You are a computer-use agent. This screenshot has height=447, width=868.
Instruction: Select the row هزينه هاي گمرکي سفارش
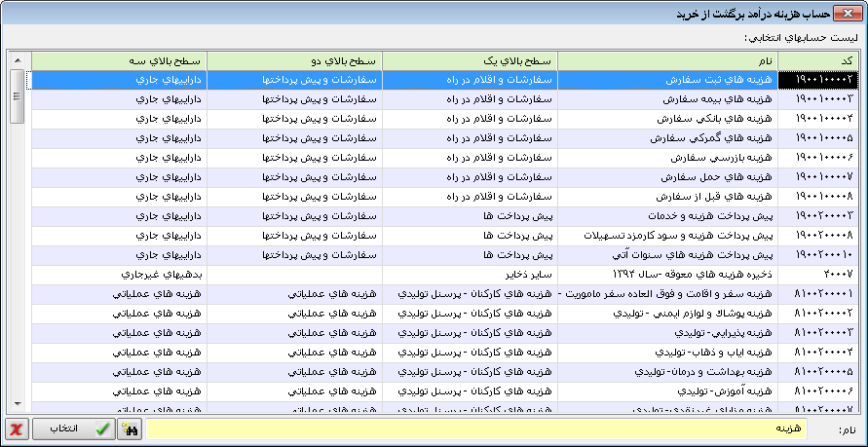667,138
